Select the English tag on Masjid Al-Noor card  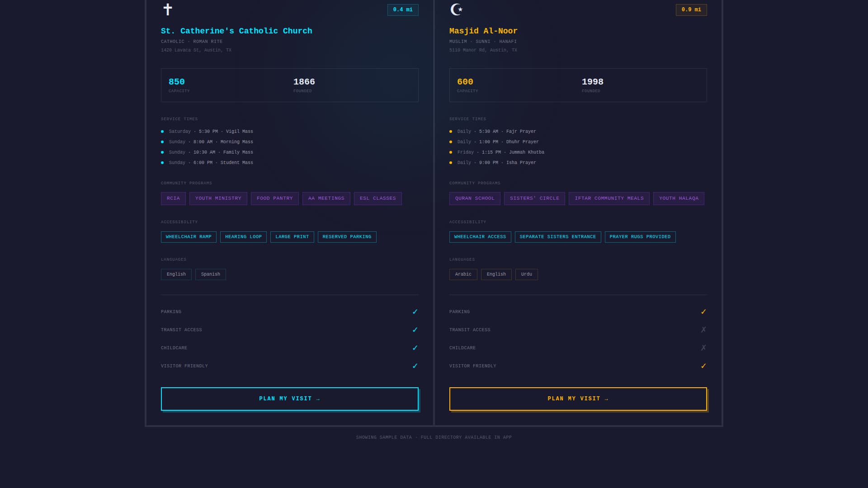click(496, 274)
